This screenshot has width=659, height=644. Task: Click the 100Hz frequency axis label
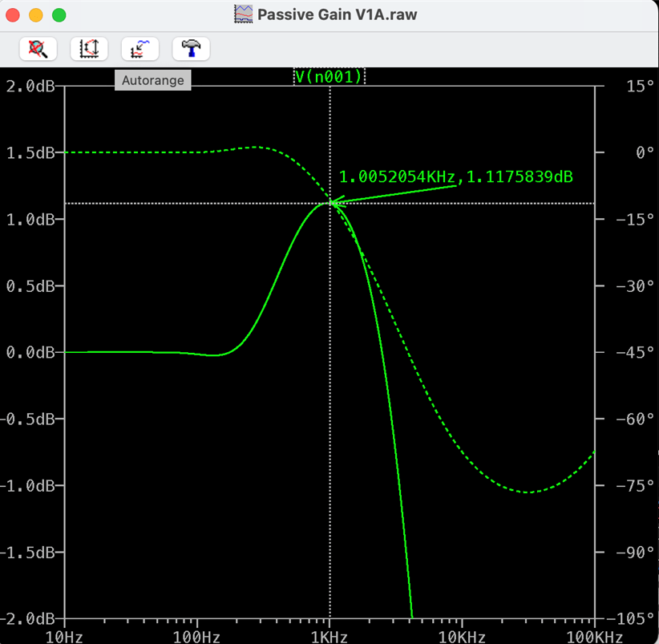(196, 637)
